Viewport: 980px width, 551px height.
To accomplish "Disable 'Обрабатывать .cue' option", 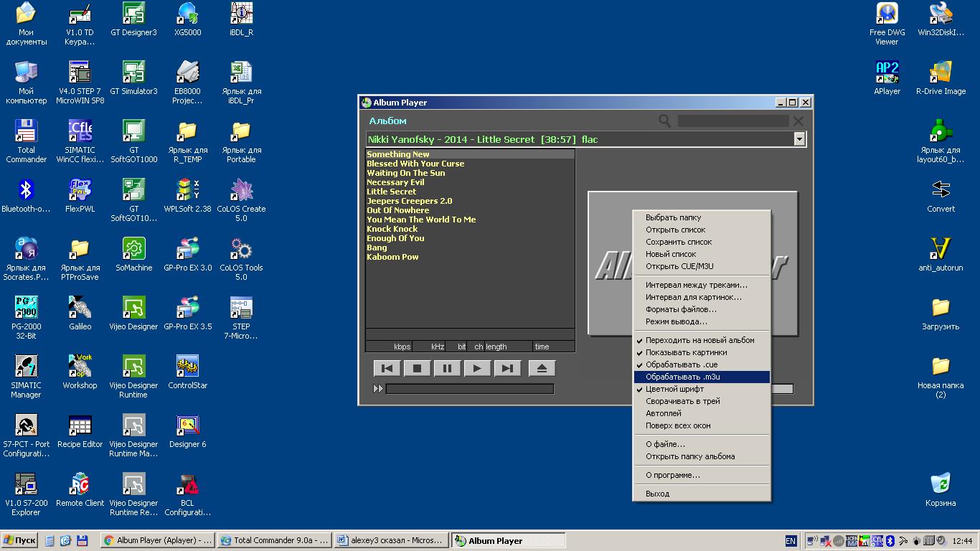I will point(702,364).
